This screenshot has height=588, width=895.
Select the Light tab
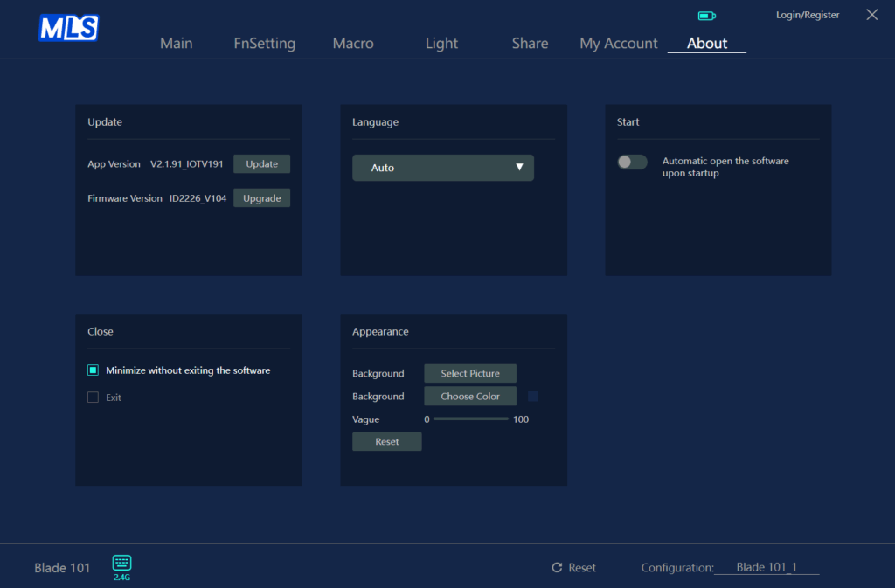(x=441, y=44)
